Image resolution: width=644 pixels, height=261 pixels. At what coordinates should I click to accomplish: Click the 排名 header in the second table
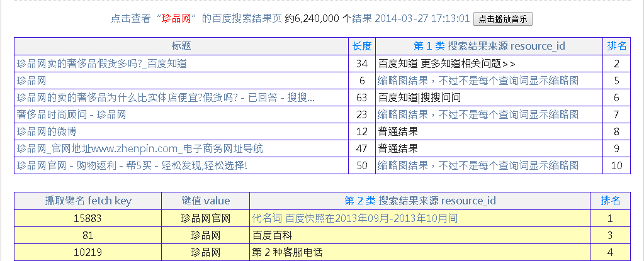coord(611,201)
